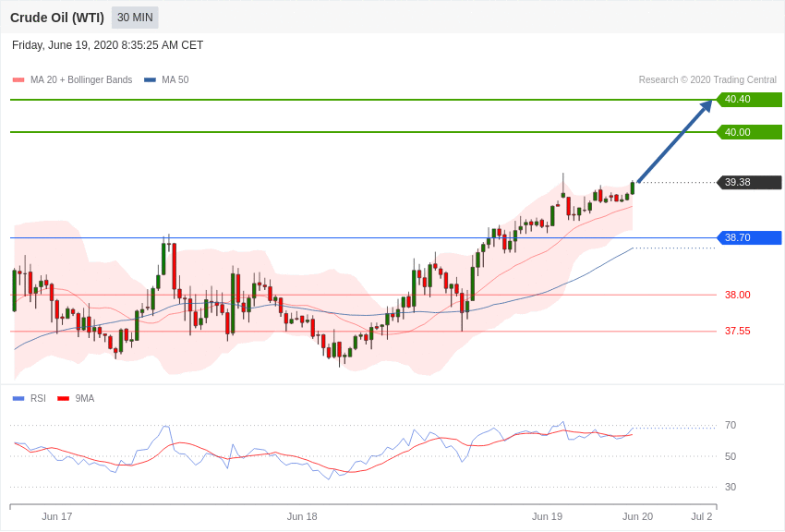The width and height of the screenshot is (785, 532).
Task: Select the 40.00 green resistance price tag
Action: coord(750,132)
